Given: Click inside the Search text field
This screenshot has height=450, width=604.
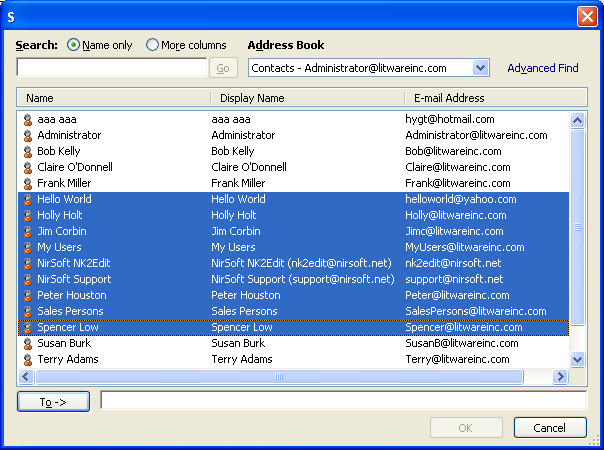Looking at the screenshot, I should click(112, 68).
